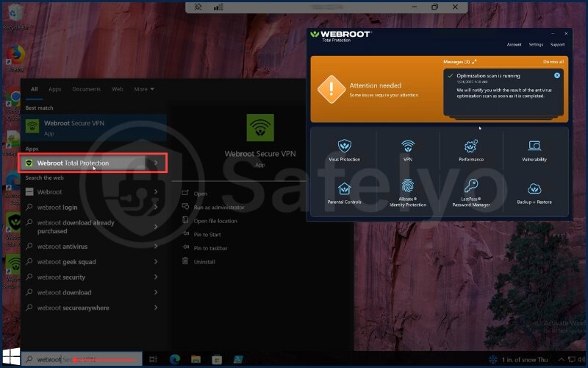The width and height of the screenshot is (588, 368).
Task: Click the taskbar search input box
Action: [x=81, y=360]
